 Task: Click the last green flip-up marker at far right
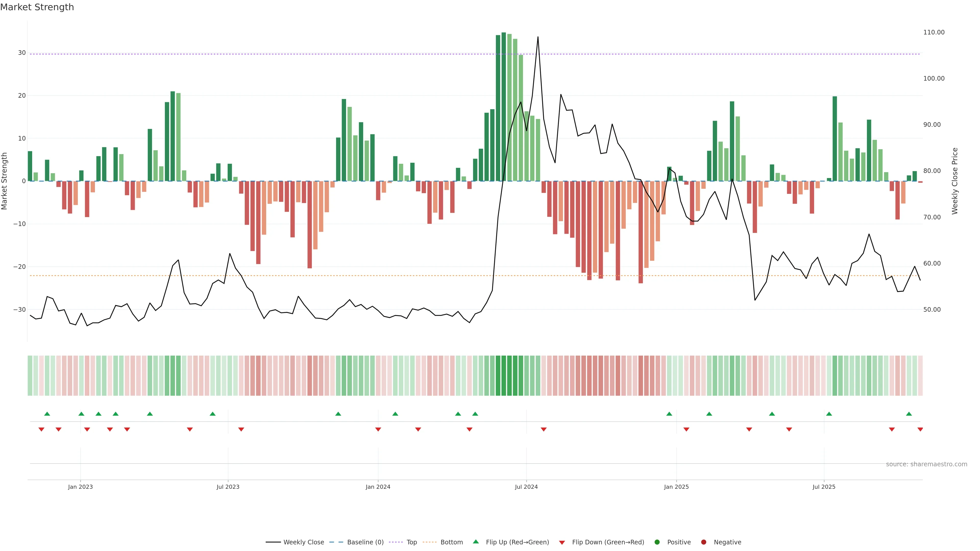click(x=909, y=414)
